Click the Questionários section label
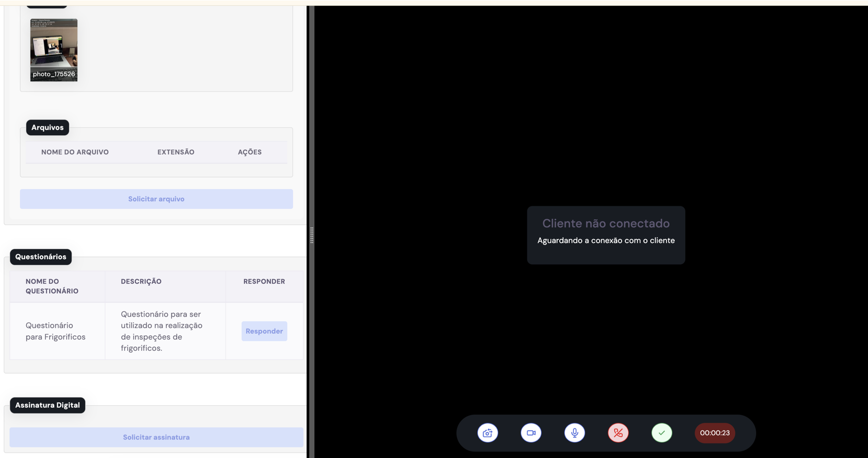Image resolution: width=868 pixels, height=458 pixels. pyautogui.click(x=41, y=257)
